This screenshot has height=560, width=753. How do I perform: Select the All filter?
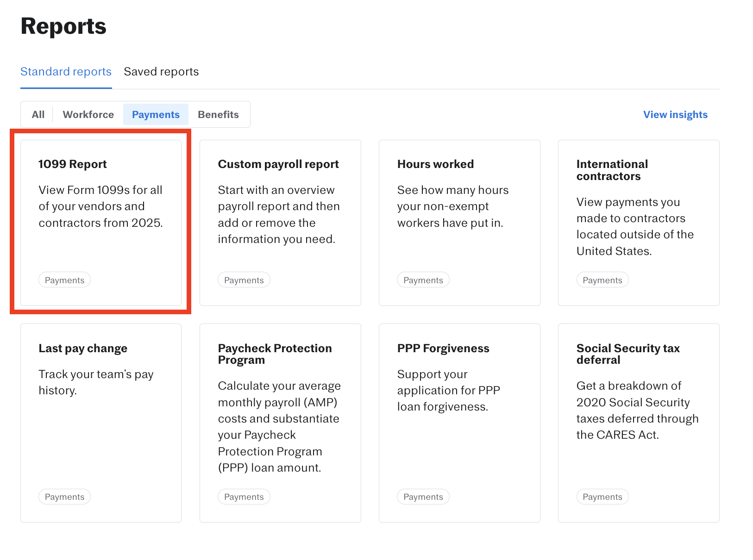pyautogui.click(x=38, y=114)
